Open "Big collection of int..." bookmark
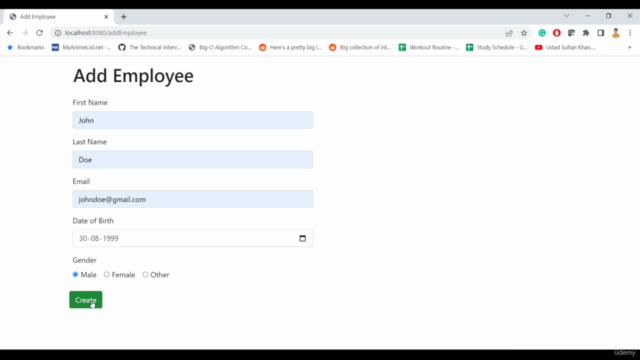 tap(360, 47)
